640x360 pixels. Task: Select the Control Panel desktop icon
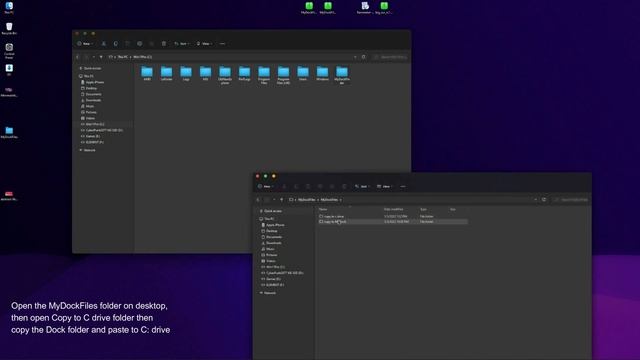click(x=9, y=51)
